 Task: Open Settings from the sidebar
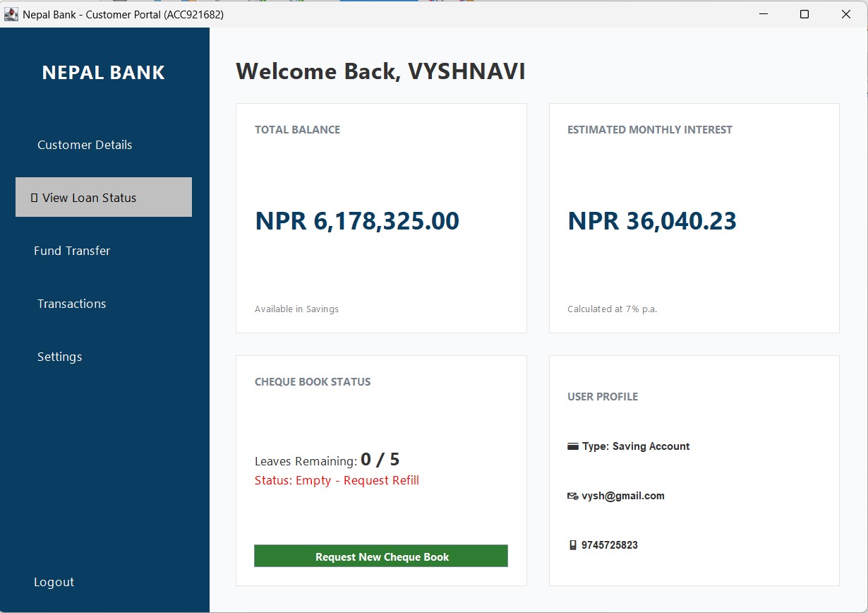click(60, 357)
